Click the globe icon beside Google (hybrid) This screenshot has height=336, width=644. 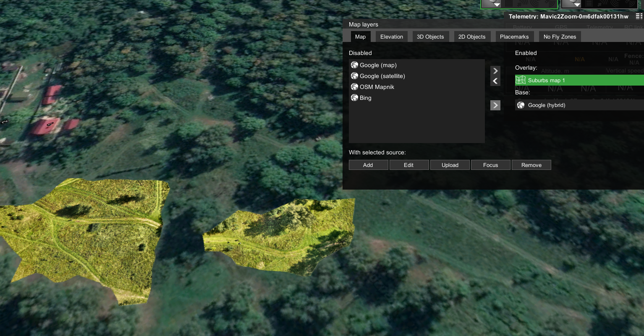coord(521,105)
